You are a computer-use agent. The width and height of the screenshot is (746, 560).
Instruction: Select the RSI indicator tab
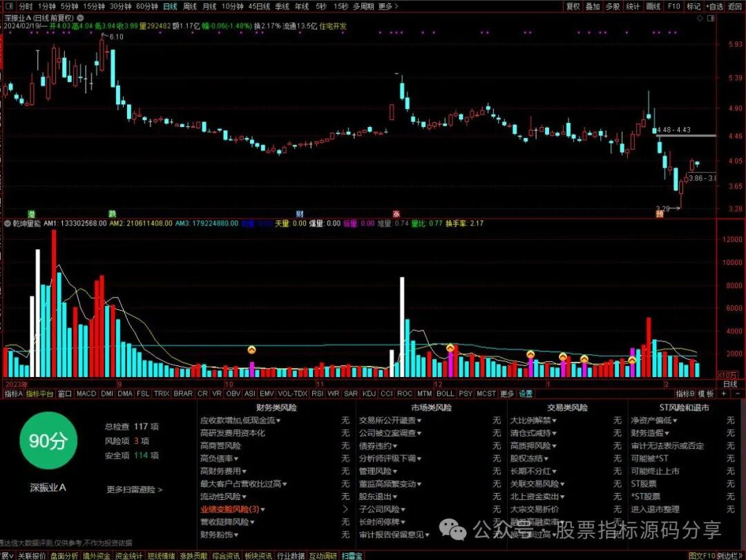(x=317, y=394)
